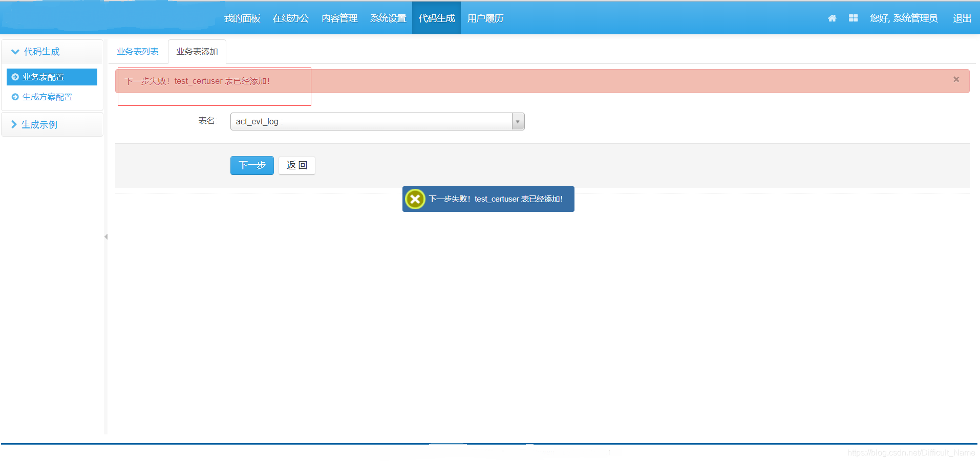
Task: Click the 表名: label
Action: tap(207, 121)
